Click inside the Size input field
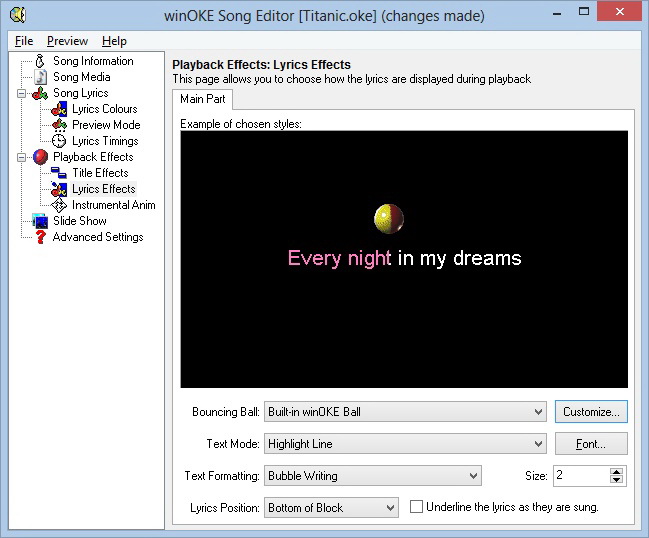 [582, 476]
